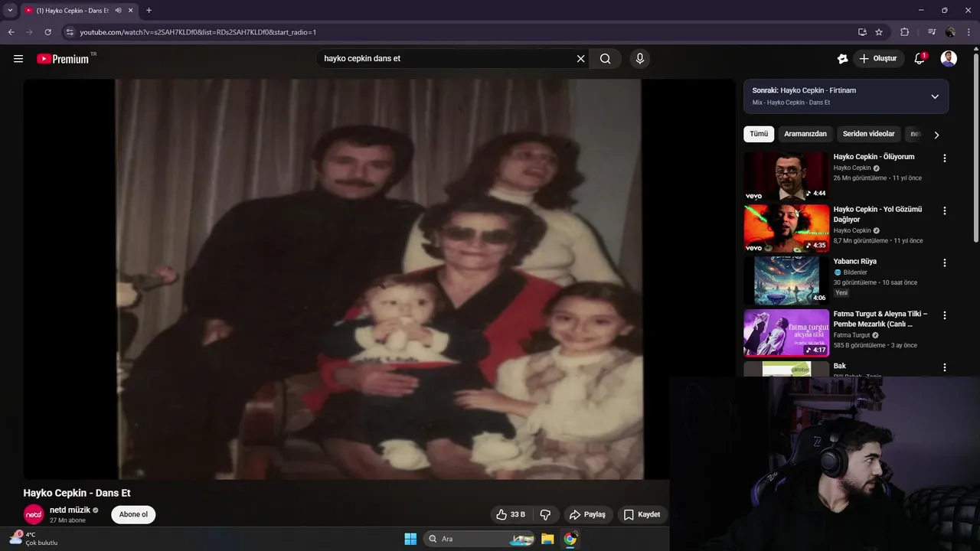Open the YouTube guide hamburger menu
Image resolution: width=980 pixels, height=551 pixels.
pos(18,59)
